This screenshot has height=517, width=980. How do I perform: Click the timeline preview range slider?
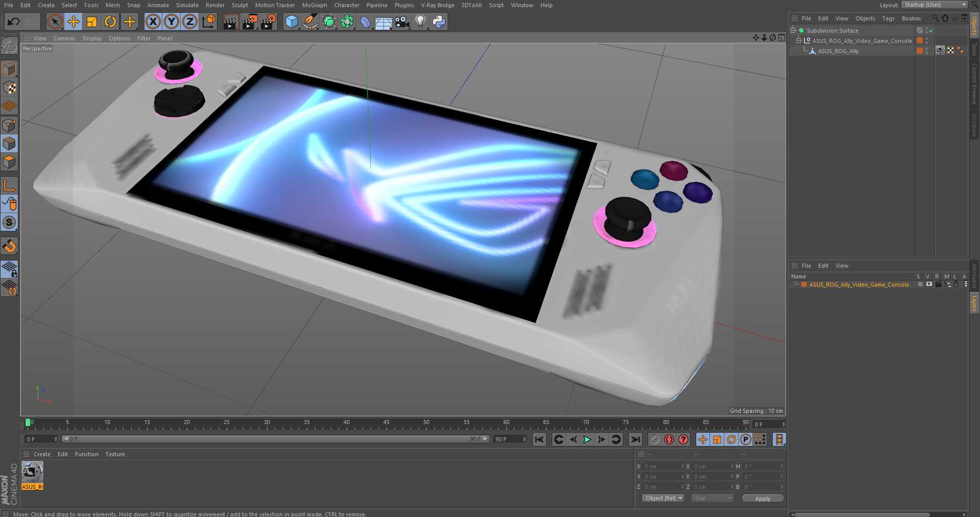coord(276,439)
